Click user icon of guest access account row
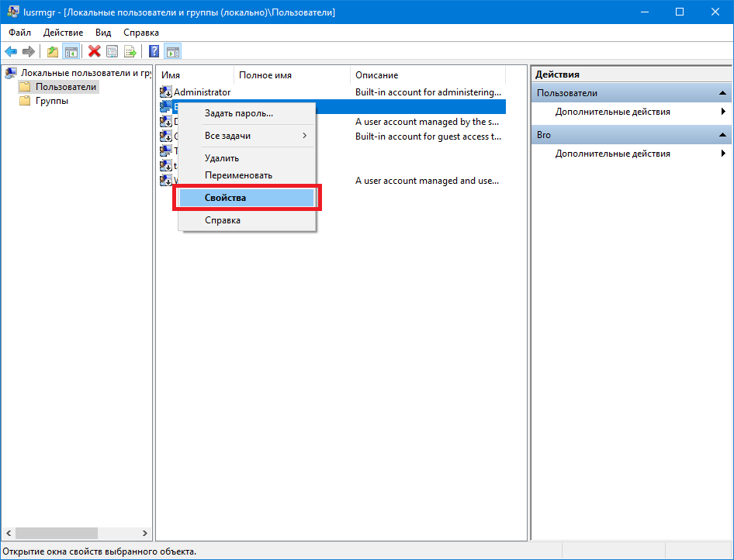Image resolution: width=734 pixels, height=560 pixels. 166,137
